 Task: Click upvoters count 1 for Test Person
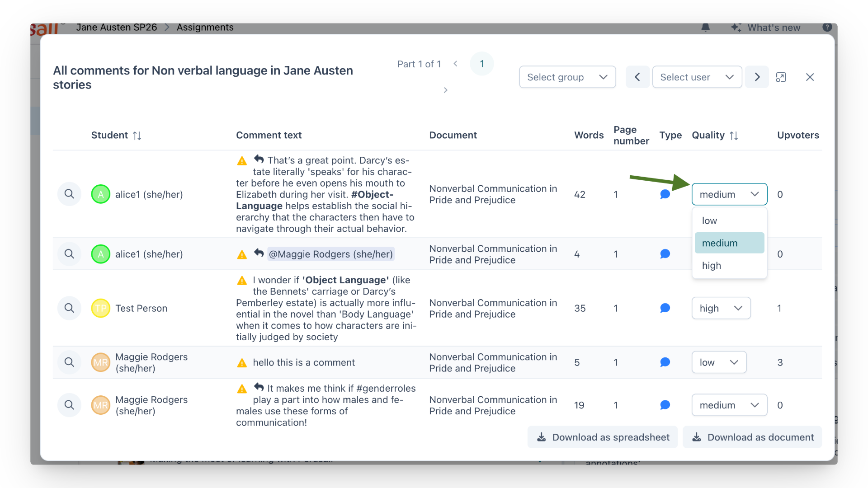point(779,308)
